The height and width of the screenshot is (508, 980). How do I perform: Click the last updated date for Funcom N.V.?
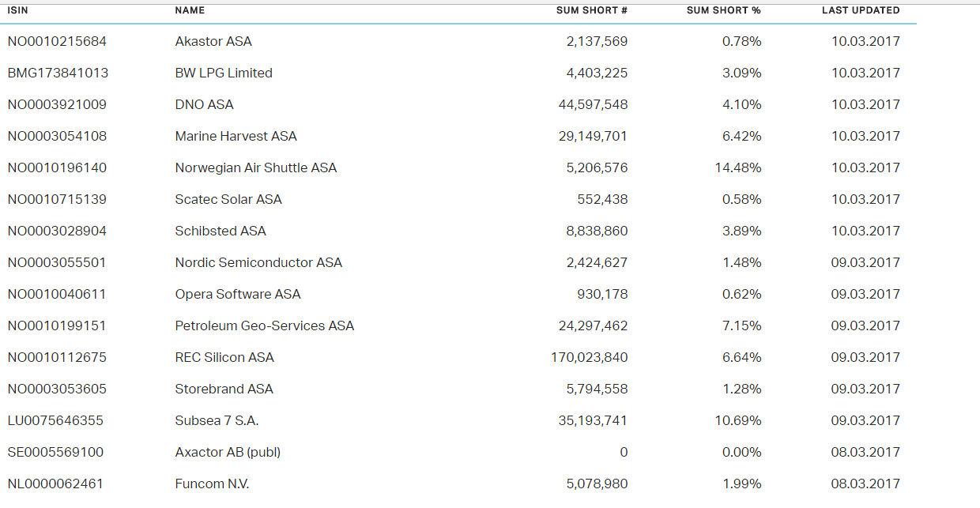[865, 484]
